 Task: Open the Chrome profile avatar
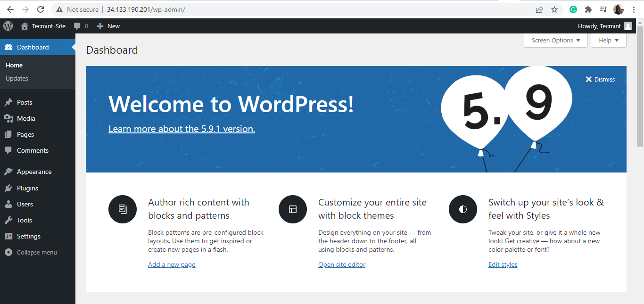click(619, 9)
